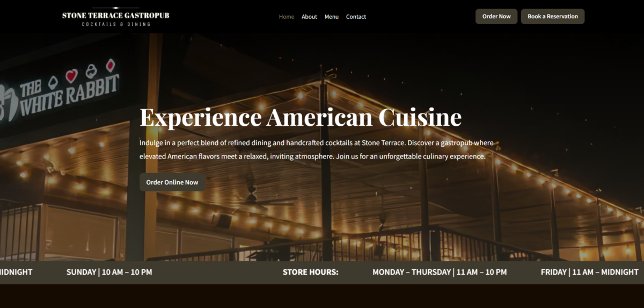
Task: Go to the Home page link
Action: point(287,17)
